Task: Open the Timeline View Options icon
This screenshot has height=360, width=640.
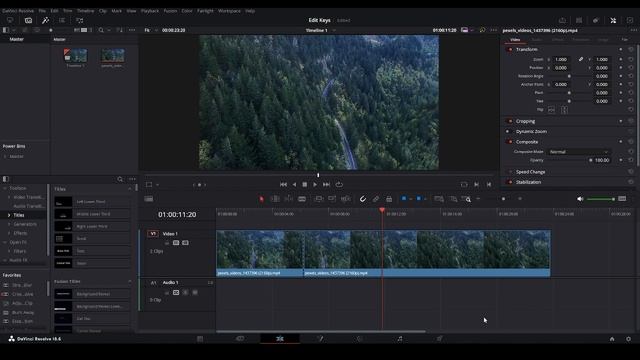Action: tap(149, 199)
